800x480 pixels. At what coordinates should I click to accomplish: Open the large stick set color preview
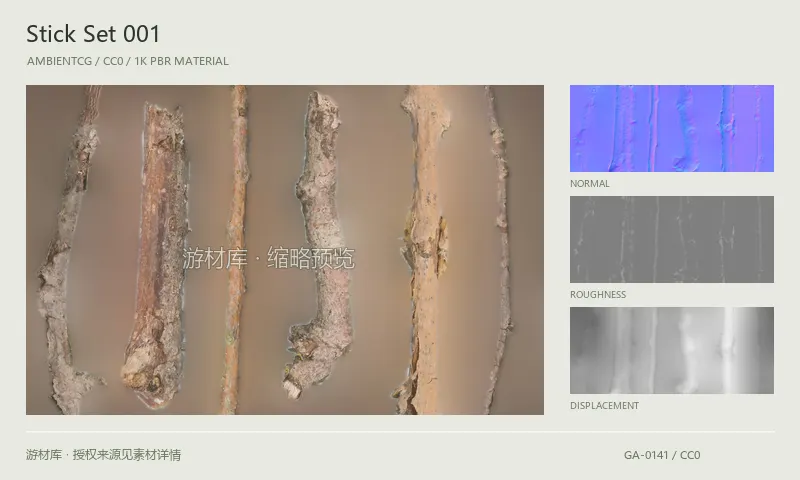point(285,249)
